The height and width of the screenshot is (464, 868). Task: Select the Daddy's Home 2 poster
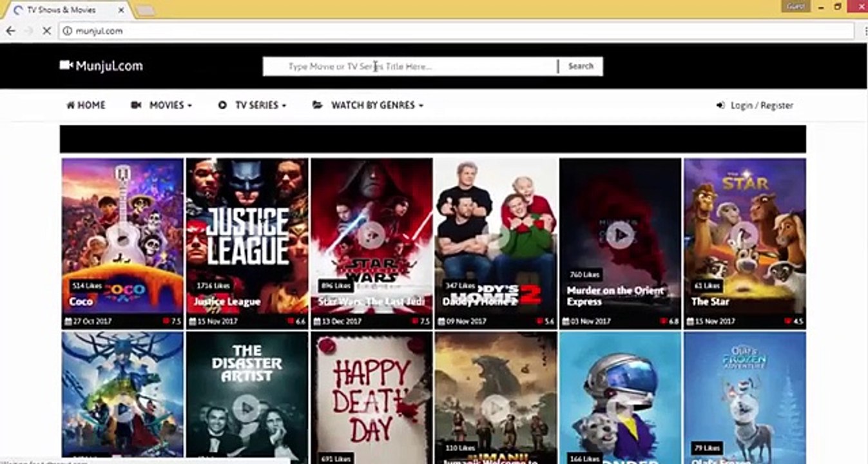[496, 244]
